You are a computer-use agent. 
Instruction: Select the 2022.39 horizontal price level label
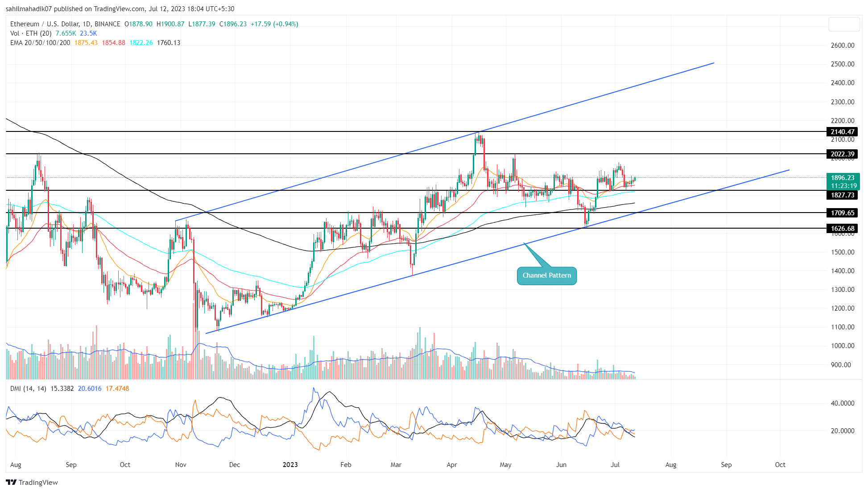click(842, 154)
